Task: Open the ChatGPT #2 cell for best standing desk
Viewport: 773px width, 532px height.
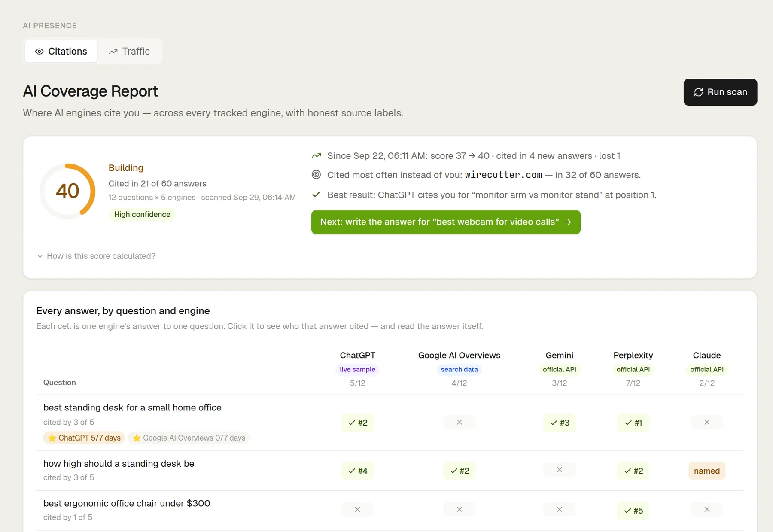Action: (357, 423)
